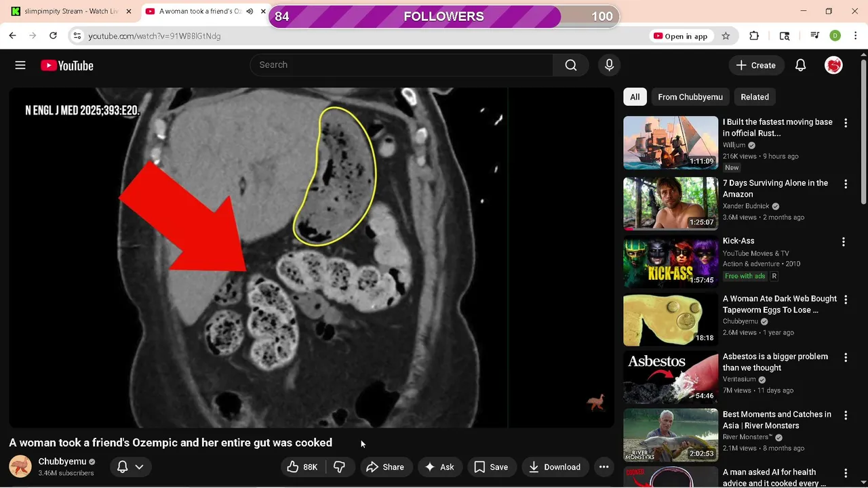Open the Amazon survival video thumbnail
The width and height of the screenshot is (868, 488).
[671, 204]
